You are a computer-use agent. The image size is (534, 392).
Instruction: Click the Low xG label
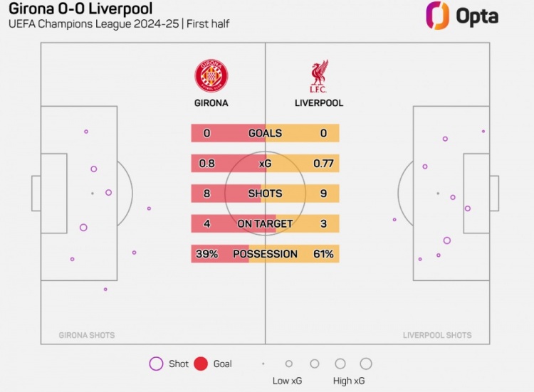pyautogui.click(x=287, y=381)
